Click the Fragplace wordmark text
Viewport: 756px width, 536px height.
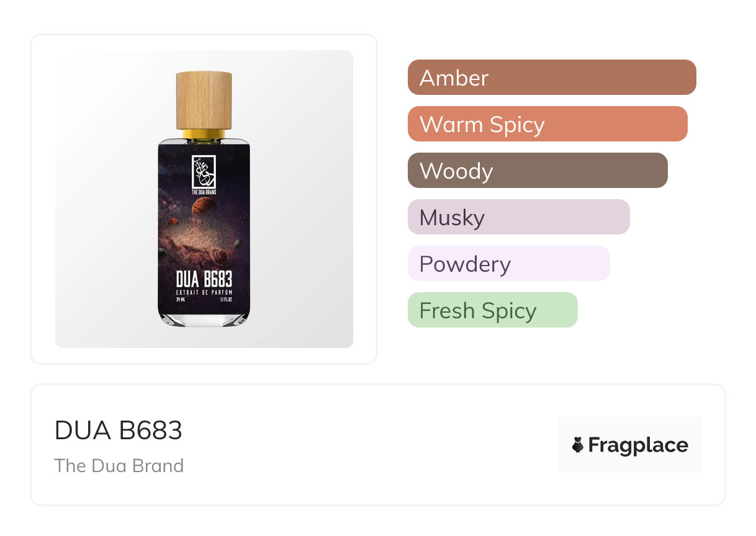(x=638, y=445)
